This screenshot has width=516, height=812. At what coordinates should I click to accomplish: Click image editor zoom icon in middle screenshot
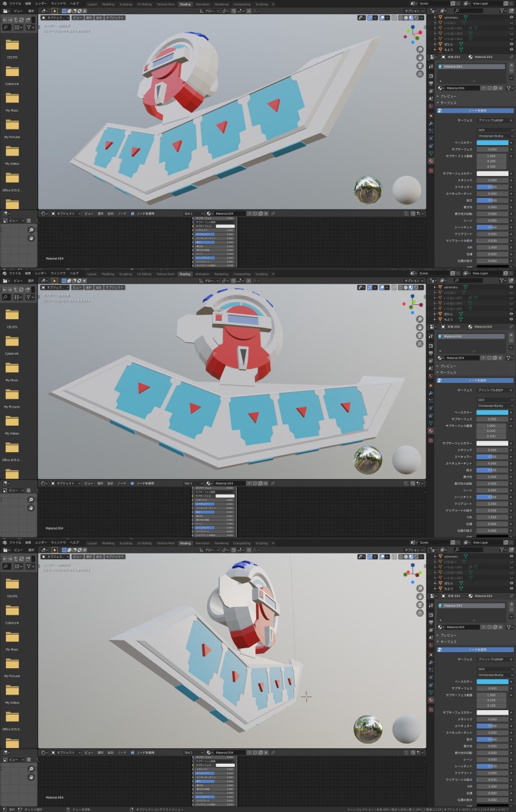[31, 499]
